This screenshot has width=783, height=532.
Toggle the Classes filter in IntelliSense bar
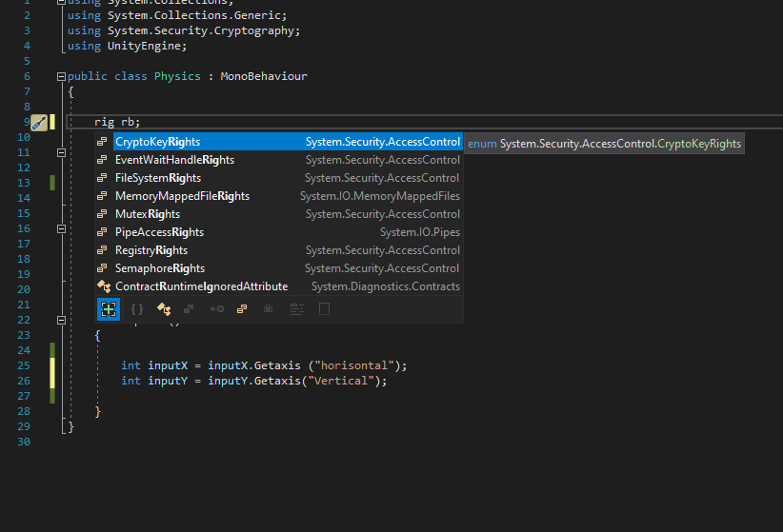pyautogui.click(x=164, y=309)
